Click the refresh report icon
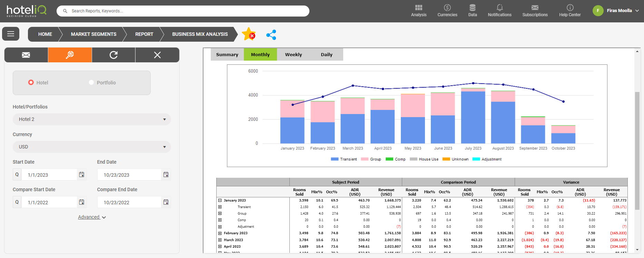This screenshot has height=258, width=644. [x=113, y=55]
